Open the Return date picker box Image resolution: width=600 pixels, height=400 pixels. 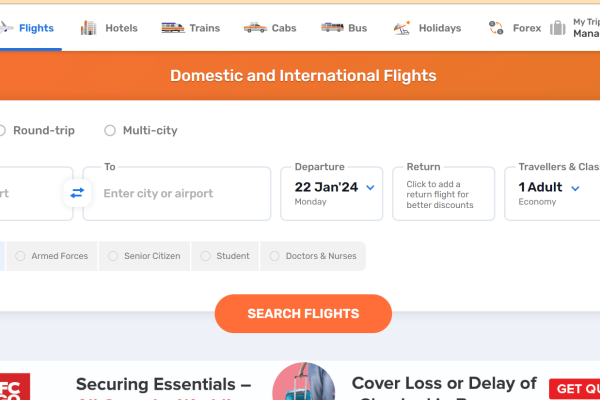click(x=443, y=194)
